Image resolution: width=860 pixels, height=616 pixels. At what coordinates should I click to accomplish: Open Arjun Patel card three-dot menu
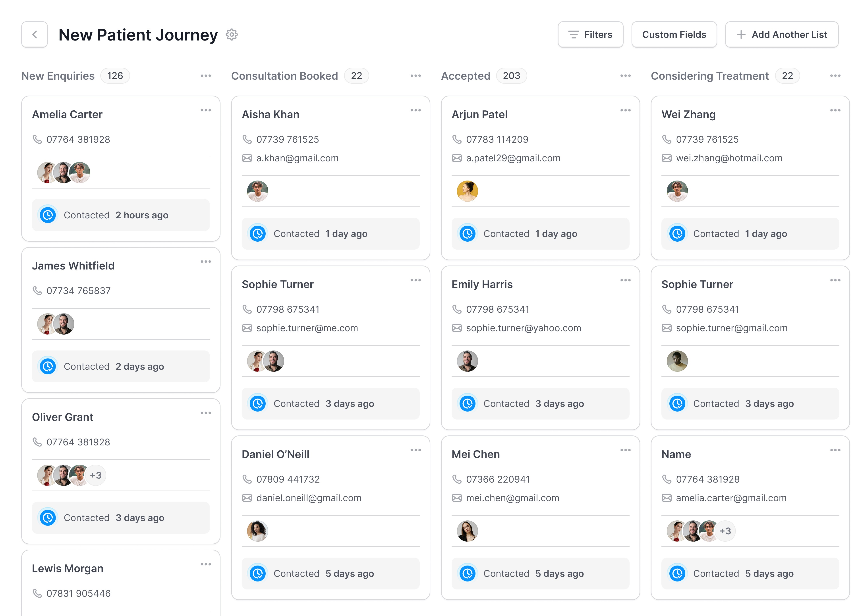[x=625, y=110]
